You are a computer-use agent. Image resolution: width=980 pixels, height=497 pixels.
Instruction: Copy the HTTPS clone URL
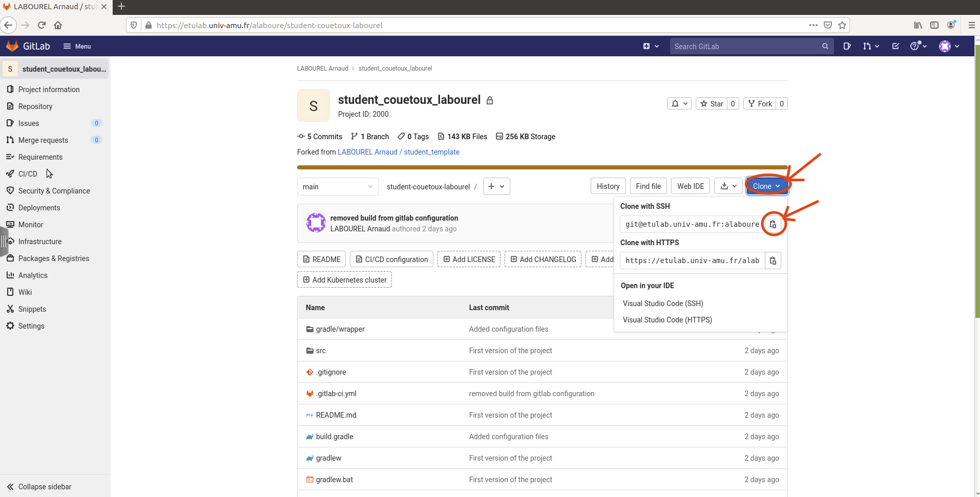tap(773, 261)
